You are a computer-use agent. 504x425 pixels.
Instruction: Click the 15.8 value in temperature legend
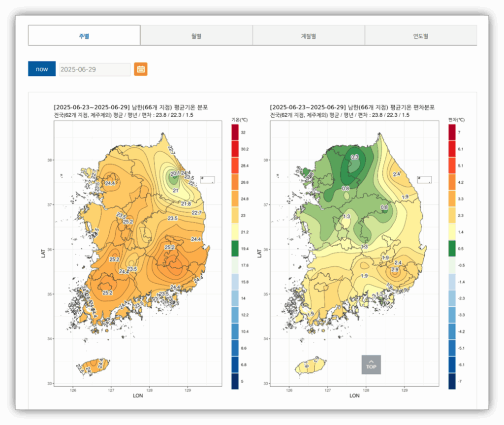[x=245, y=282]
